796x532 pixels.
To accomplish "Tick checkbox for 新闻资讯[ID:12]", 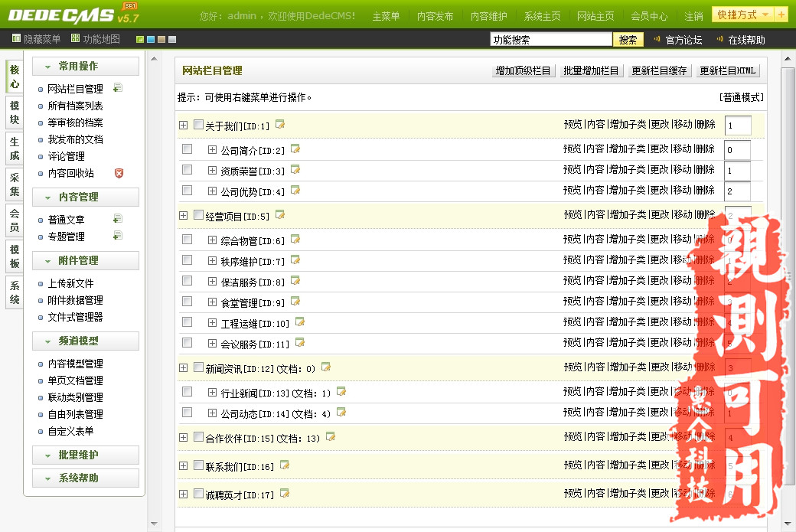I will 198,367.
